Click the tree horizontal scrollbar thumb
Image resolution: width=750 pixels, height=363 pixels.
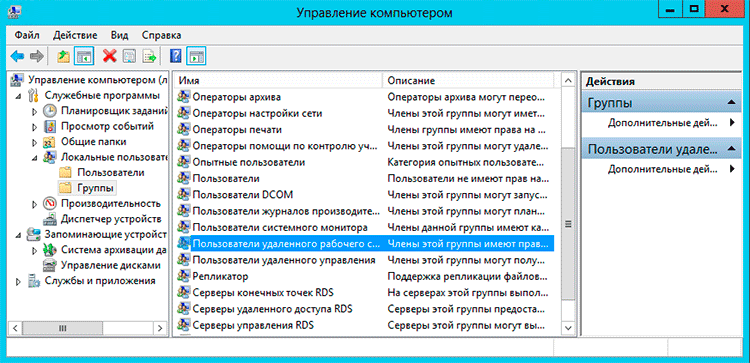point(62,328)
